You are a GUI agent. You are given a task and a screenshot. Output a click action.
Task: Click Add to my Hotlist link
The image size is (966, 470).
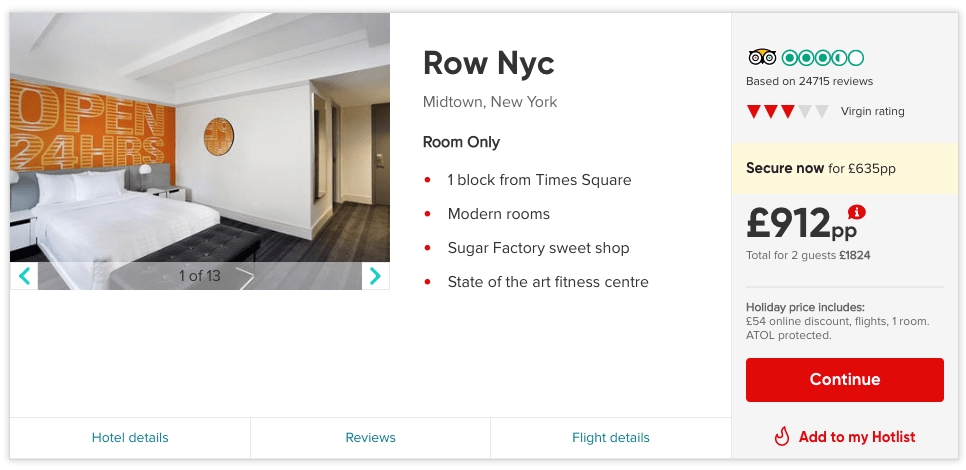coord(856,437)
